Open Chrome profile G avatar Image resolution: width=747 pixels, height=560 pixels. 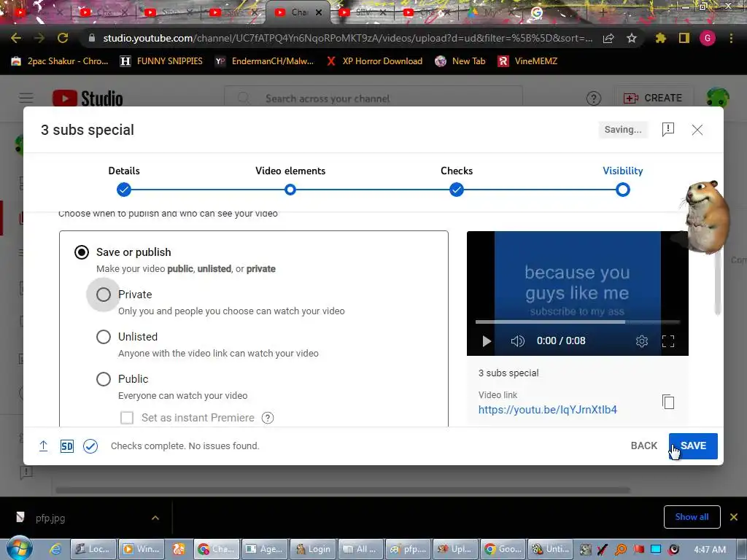(708, 38)
